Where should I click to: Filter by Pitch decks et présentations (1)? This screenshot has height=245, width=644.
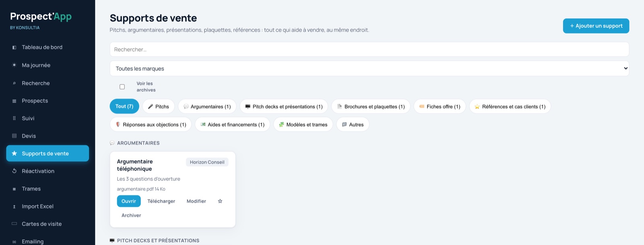pyautogui.click(x=284, y=107)
